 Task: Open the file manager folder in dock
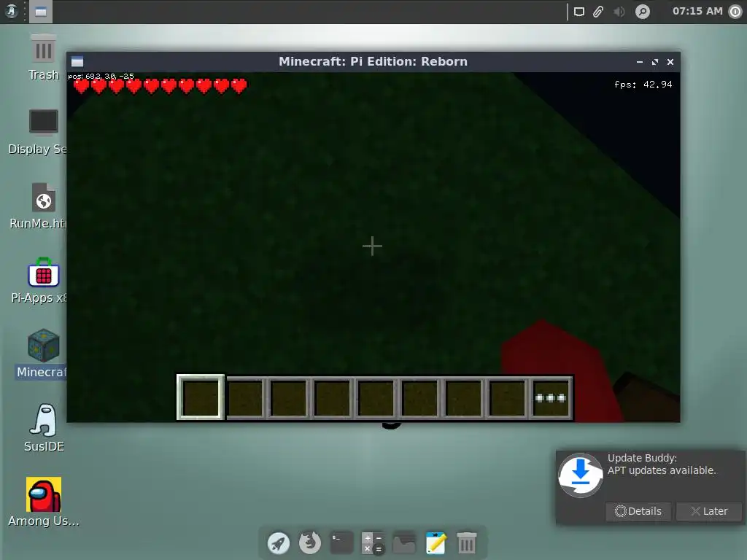point(404,542)
